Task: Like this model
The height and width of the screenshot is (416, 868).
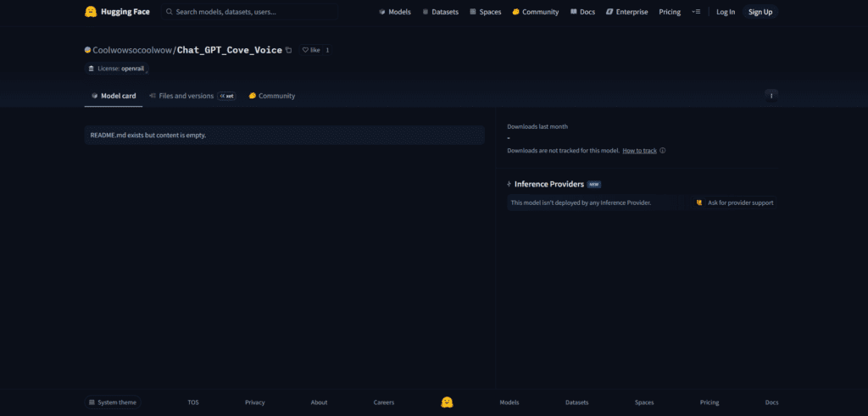Action: pyautogui.click(x=310, y=50)
